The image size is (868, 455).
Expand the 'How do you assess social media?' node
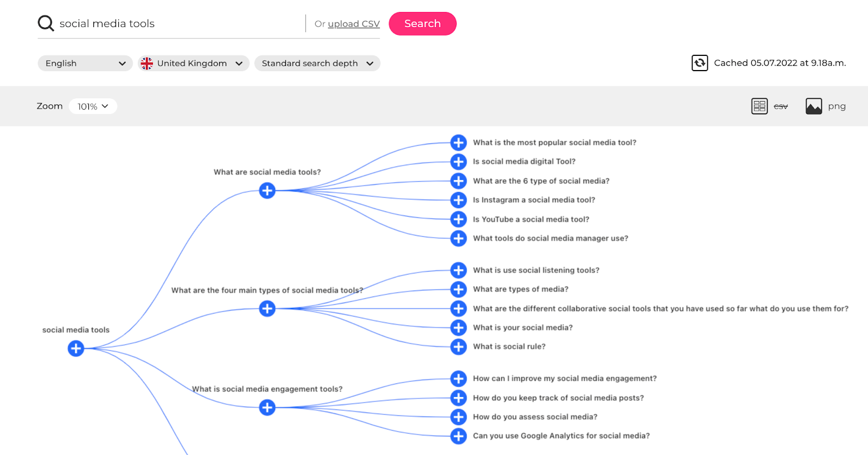pos(458,416)
